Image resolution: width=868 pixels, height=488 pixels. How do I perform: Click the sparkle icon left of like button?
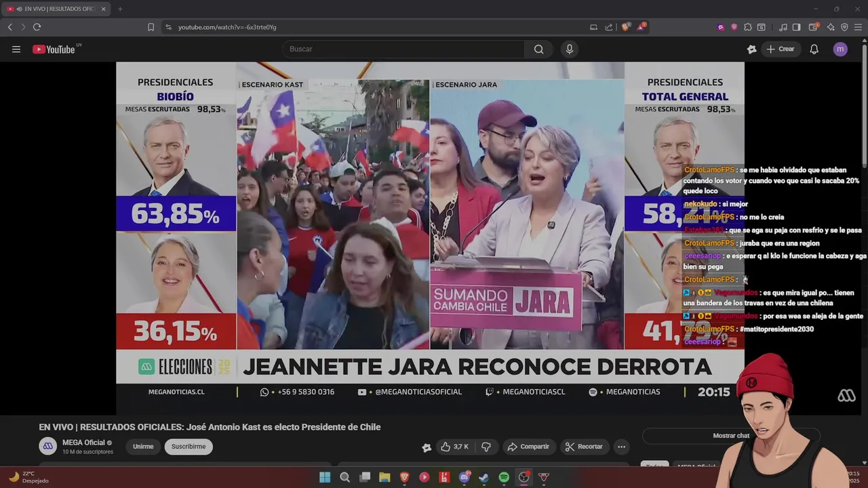(427, 447)
